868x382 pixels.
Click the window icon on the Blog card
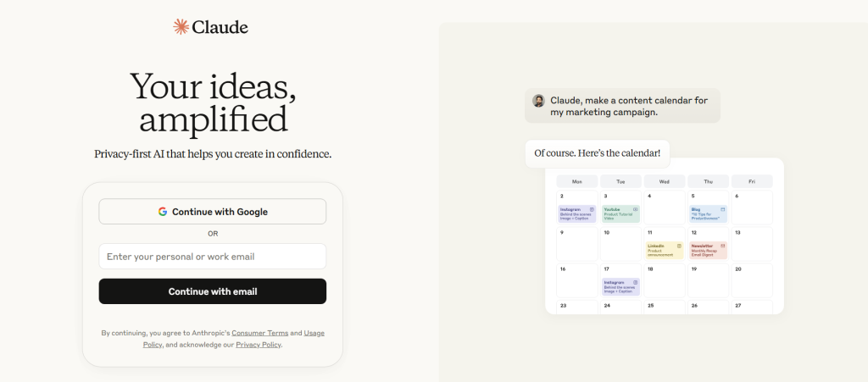(x=723, y=209)
